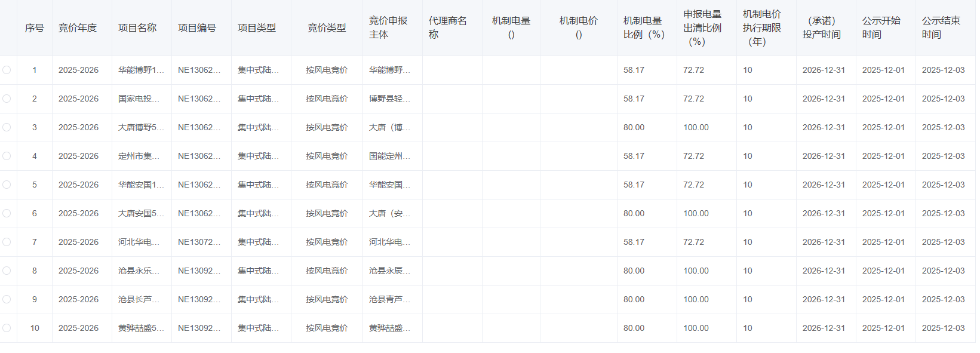The height and width of the screenshot is (353, 980).
Task: Click bidding entity 沧县永辰… in row 8
Action: 389,271
